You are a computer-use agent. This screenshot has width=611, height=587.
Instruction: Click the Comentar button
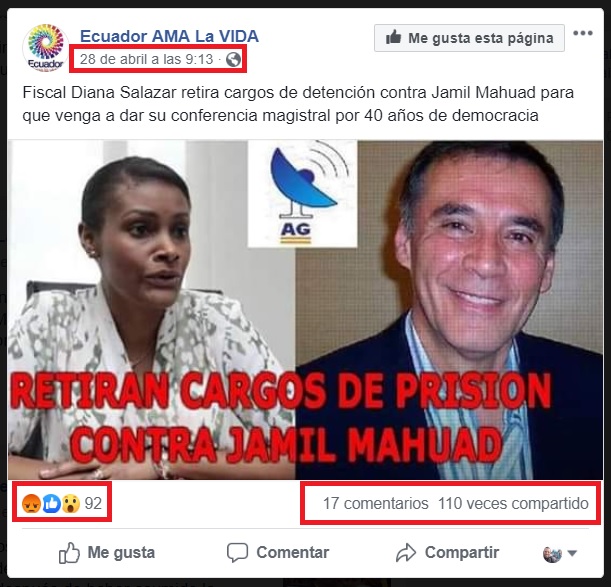click(x=278, y=552)
